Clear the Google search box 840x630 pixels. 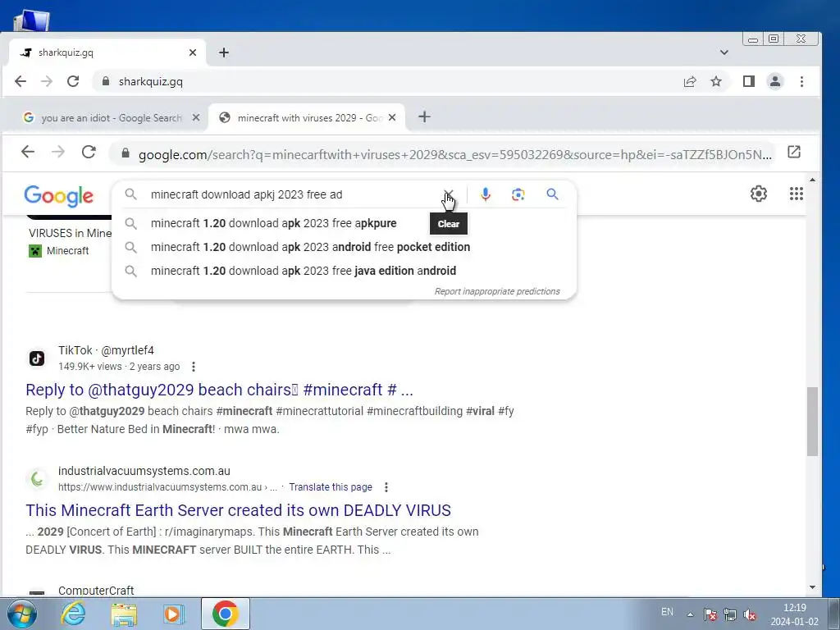[x=449, y=194]
